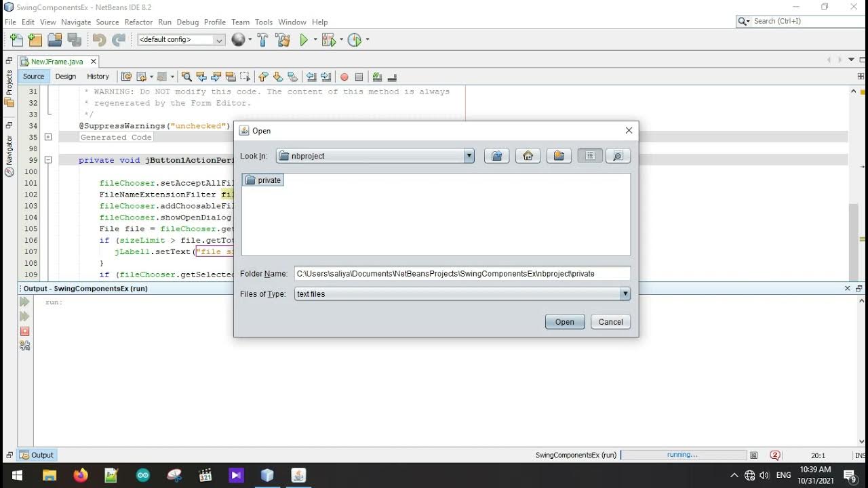This screenshot has width=868, height=488.
Task: Click the Output tab at bottom
Action: pyautogui.click(x=37, y=455)
